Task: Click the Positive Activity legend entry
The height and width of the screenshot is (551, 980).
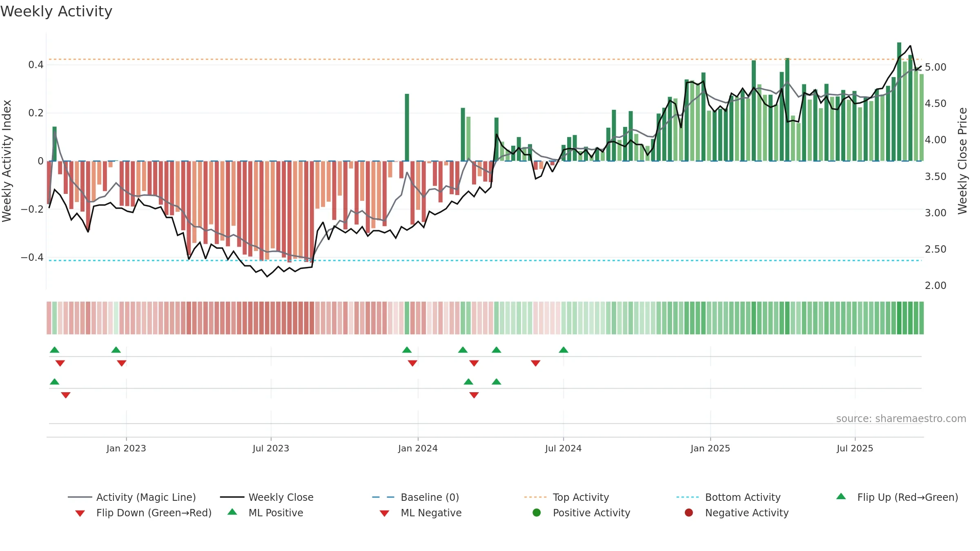Action: 581,513
